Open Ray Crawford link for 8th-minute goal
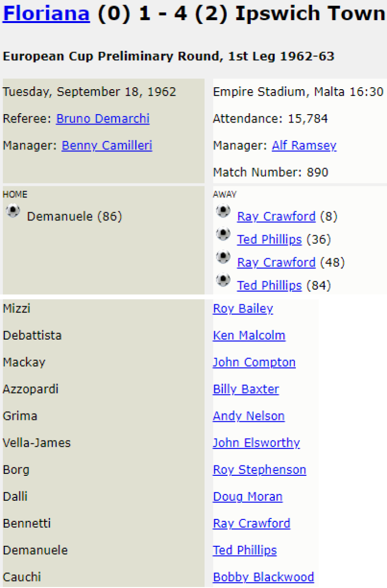The height and width of the screenshot is (588, 387). pos(276,217)
